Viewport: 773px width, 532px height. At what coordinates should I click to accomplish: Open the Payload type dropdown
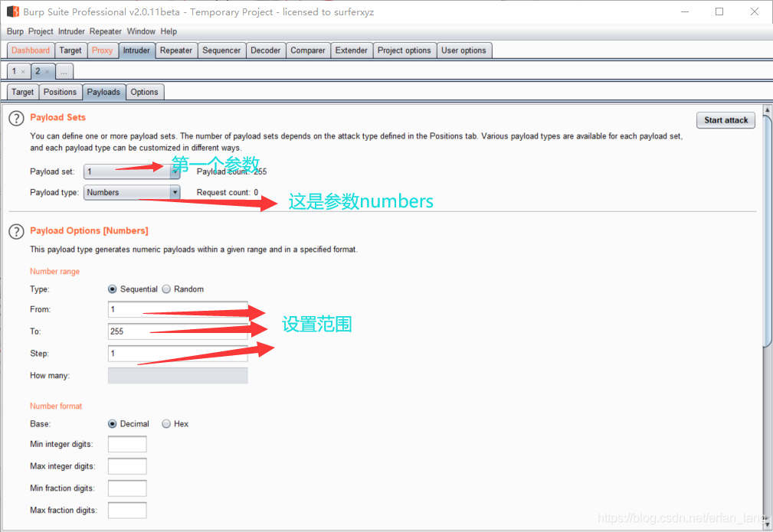click(x=132, y=193)
